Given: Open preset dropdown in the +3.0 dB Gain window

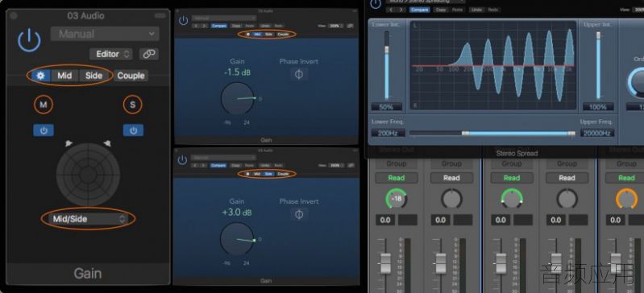Looking at the screenshot, I should (x=223, y=158).
